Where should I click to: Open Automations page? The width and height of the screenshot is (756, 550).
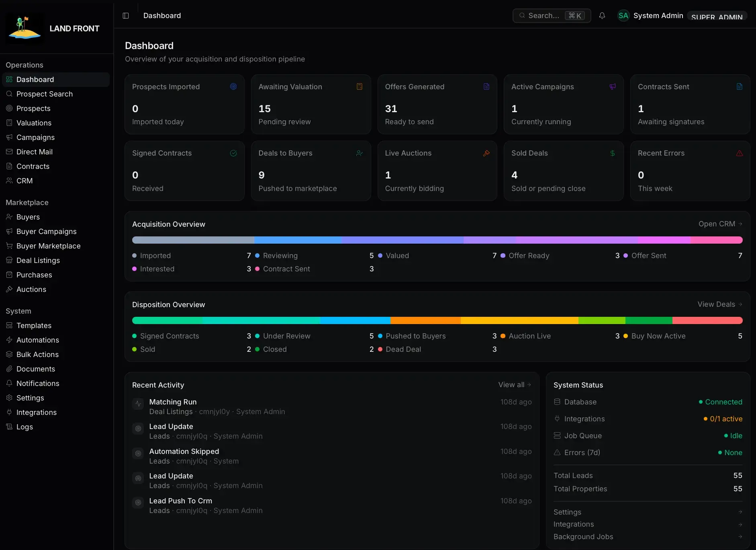point(56,340)
